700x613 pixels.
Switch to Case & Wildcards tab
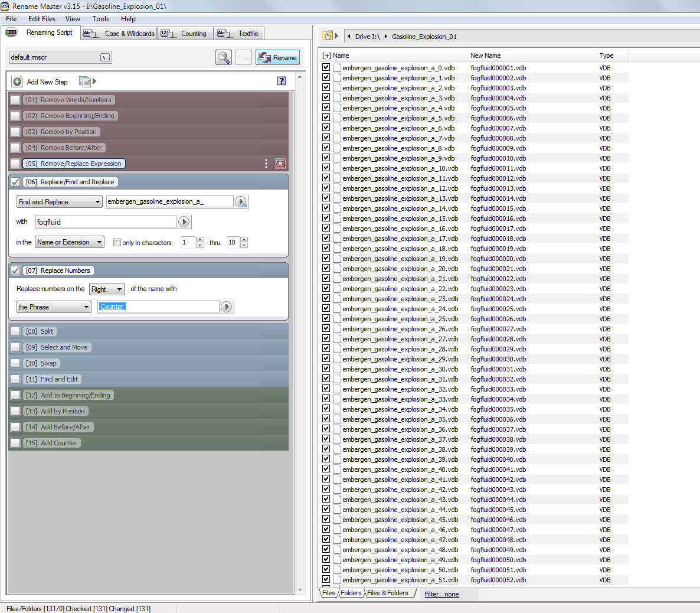click(x=119, y=34)
